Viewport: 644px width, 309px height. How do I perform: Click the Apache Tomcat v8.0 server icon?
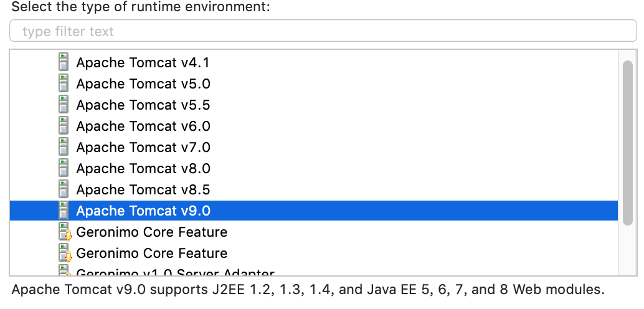64,168
